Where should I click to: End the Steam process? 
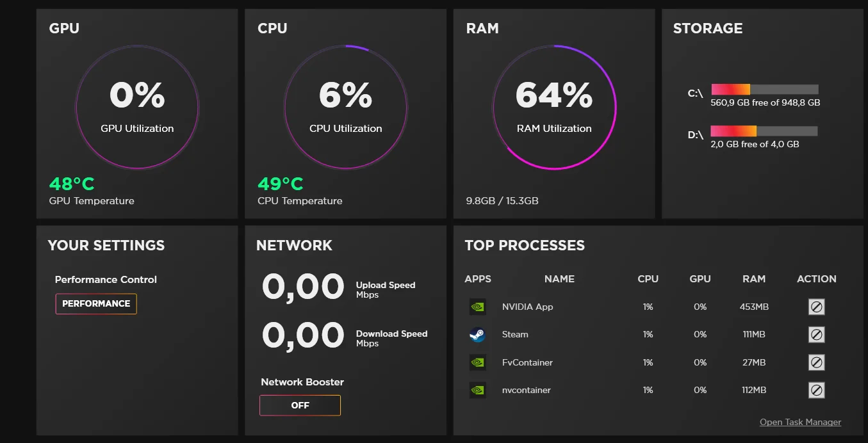click(816, 334)
